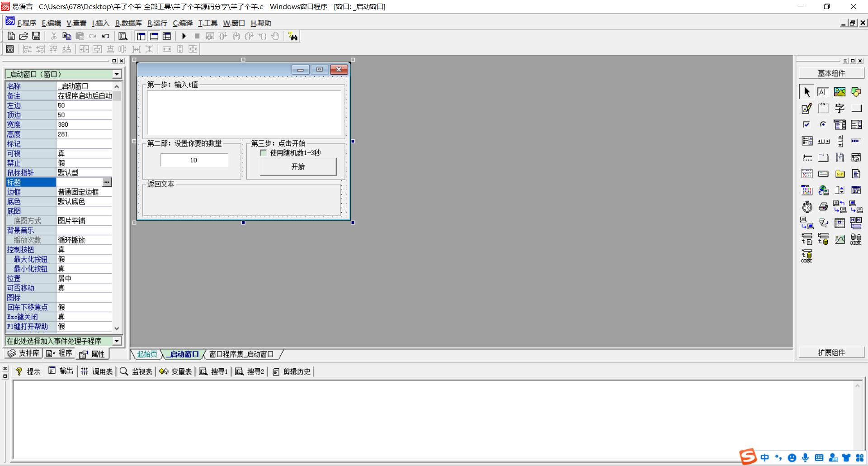
Task: Toggle the first panel layout button
Action: (x=141, y=36)
